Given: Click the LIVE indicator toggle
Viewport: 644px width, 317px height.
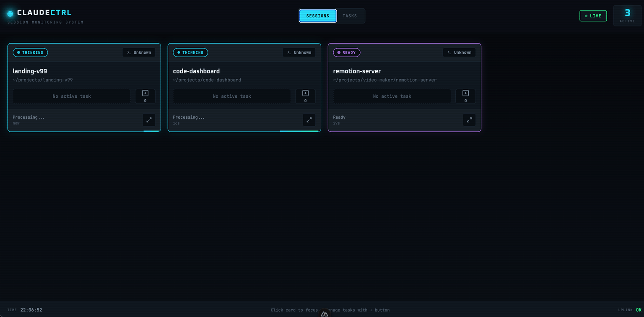Looking at the screenshot, I should pos(593,16).
